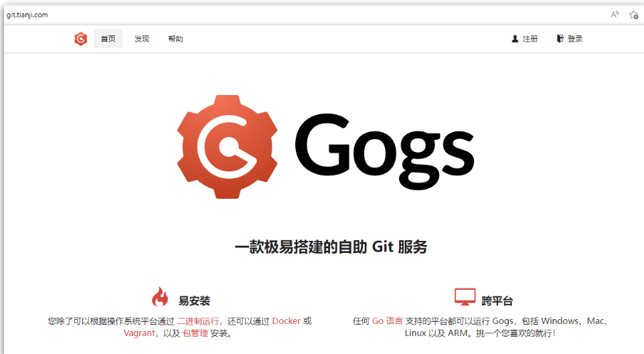This screenshot has height=354, width=644.
Task: Open the 二进制运行 link
Action: pyautogui.click(x=198, y=321)
